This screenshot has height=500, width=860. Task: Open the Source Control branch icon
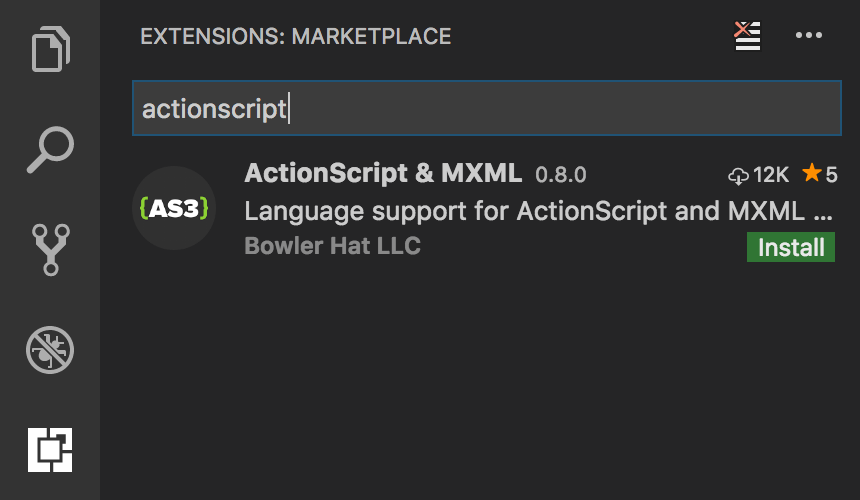pyautogui.click(x=50, y=249)
